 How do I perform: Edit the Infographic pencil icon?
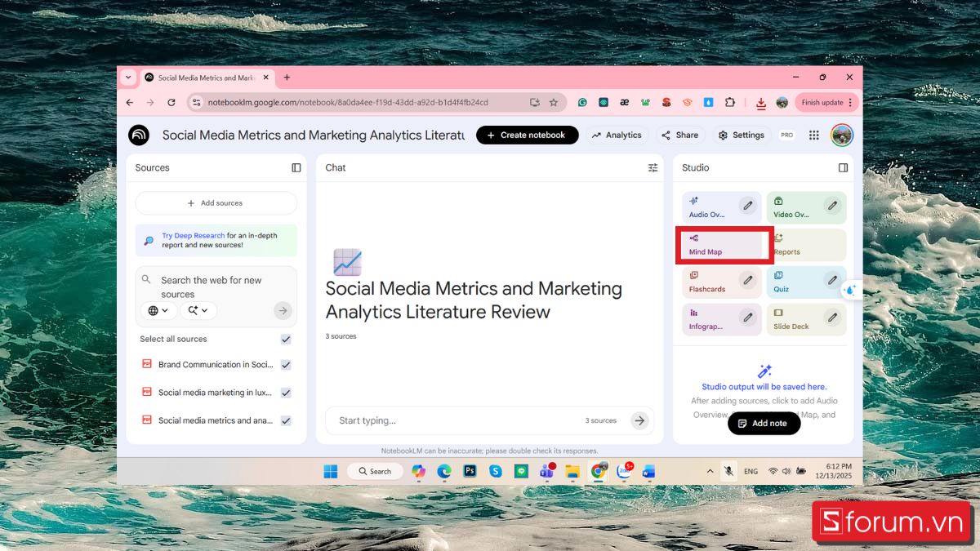point(747,318)
